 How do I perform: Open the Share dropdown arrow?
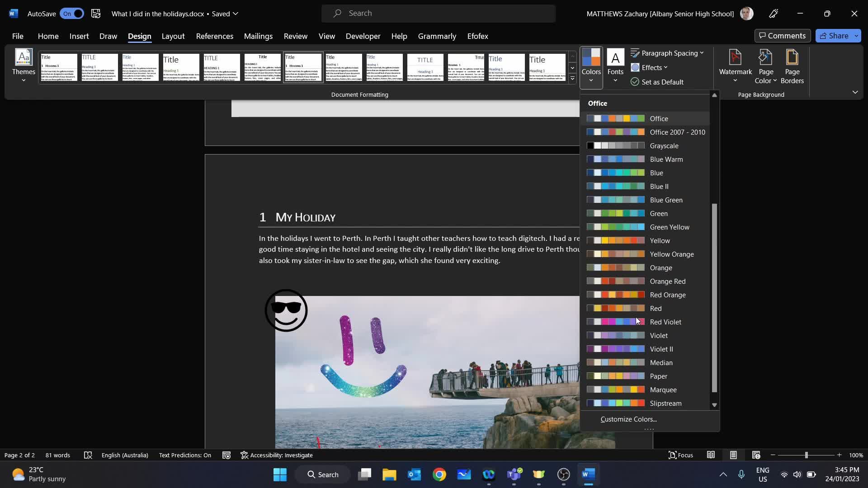(856, 36)
